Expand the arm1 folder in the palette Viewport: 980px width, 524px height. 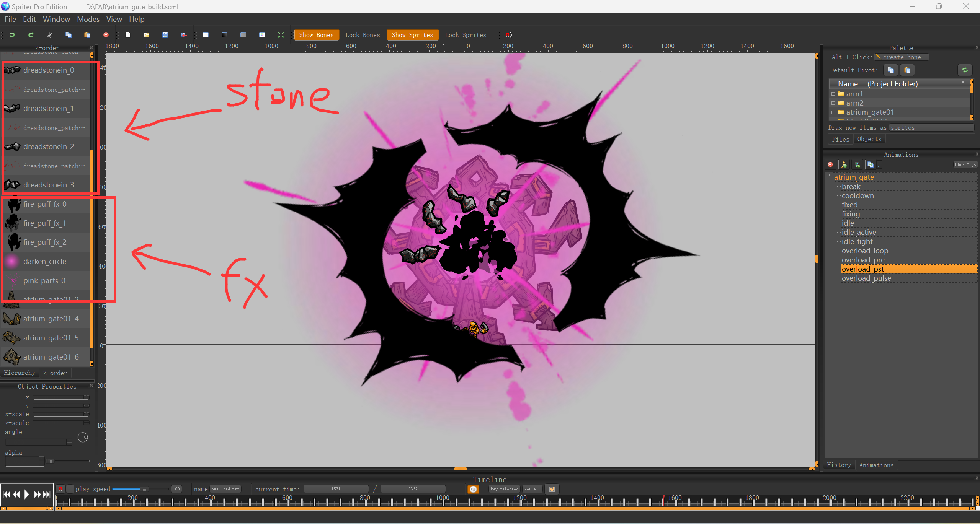pyautogui.click(x=833, y=94)
